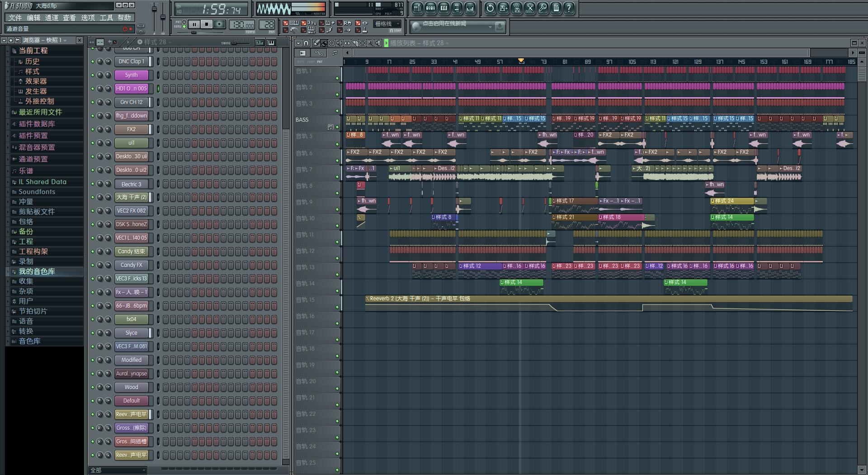The width and height of the screenshot is (868, 475).
Task: Select the playlist draw pencil tool
Action: (316, 43)
